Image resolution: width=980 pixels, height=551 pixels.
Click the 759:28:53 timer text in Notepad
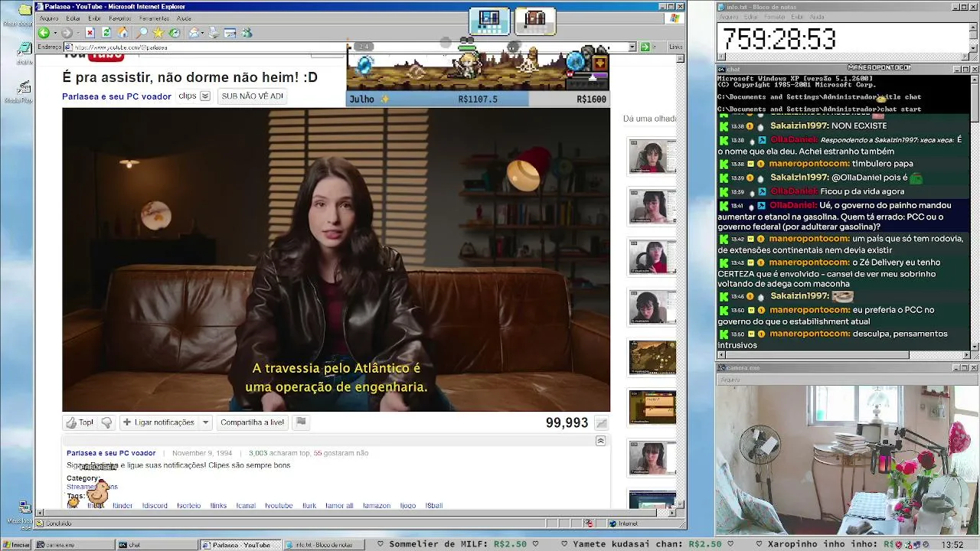tap(779, 38)
